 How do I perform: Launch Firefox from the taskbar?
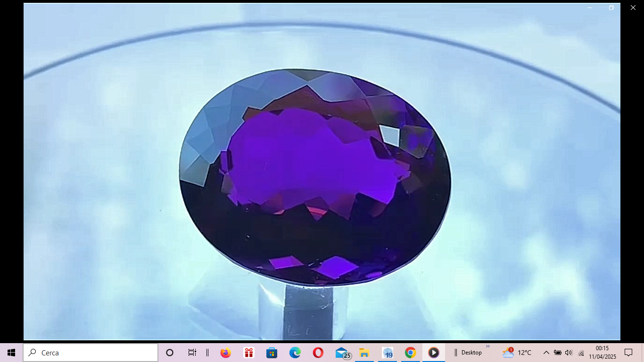[225, 353]
